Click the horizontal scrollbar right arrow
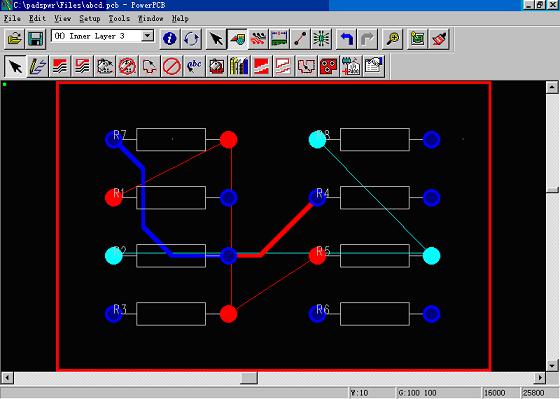560x399 pixels. tap(540, 378)
